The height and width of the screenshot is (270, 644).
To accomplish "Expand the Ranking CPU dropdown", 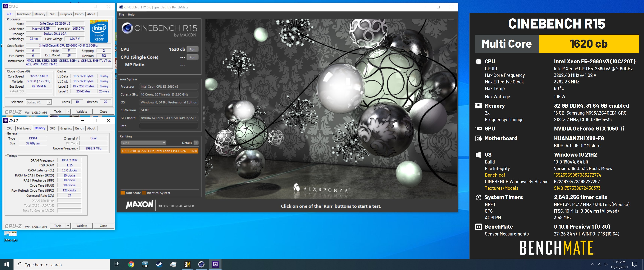I will (144, 143).
